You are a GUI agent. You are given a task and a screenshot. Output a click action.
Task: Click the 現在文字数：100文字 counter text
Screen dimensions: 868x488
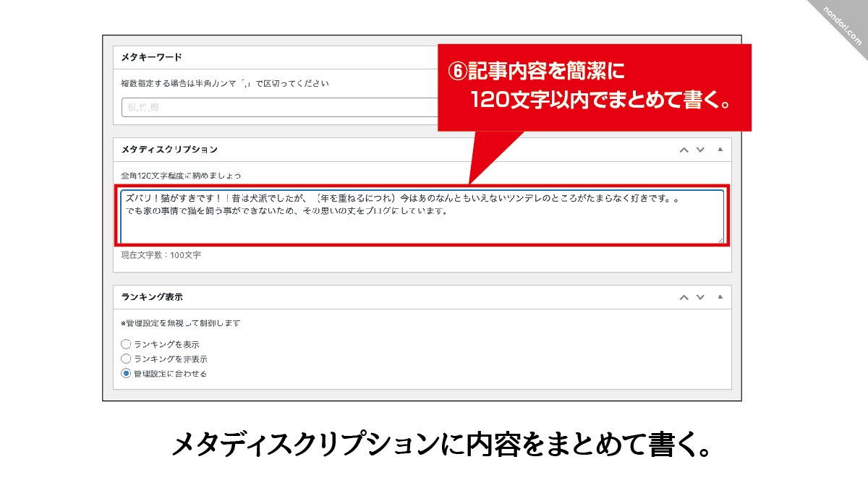click(161, 255)
